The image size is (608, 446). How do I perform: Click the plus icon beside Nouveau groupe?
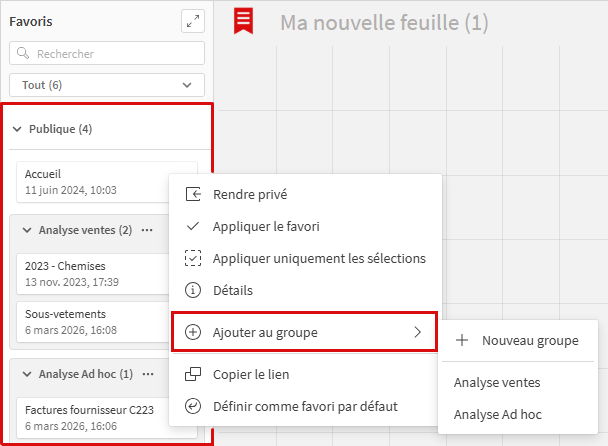pos(462,340)
